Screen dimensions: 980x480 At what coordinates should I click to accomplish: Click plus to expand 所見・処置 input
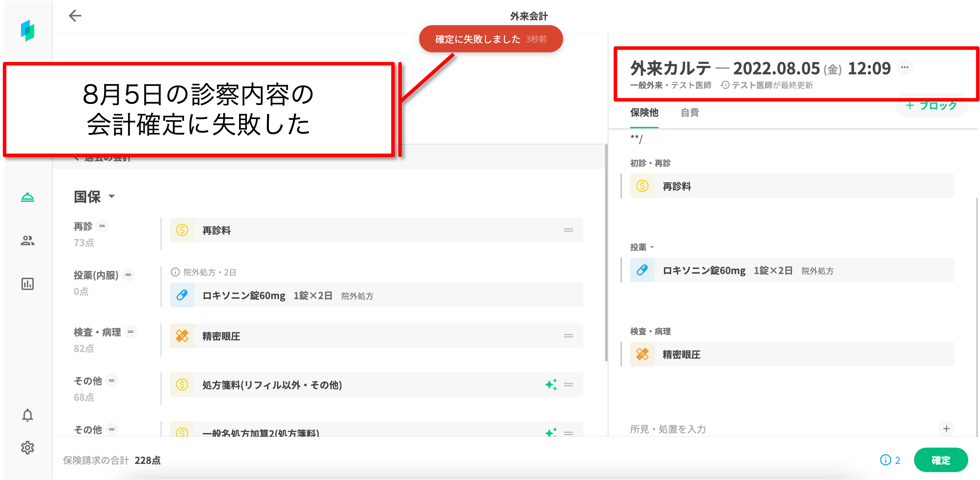[x=946, y=429]
